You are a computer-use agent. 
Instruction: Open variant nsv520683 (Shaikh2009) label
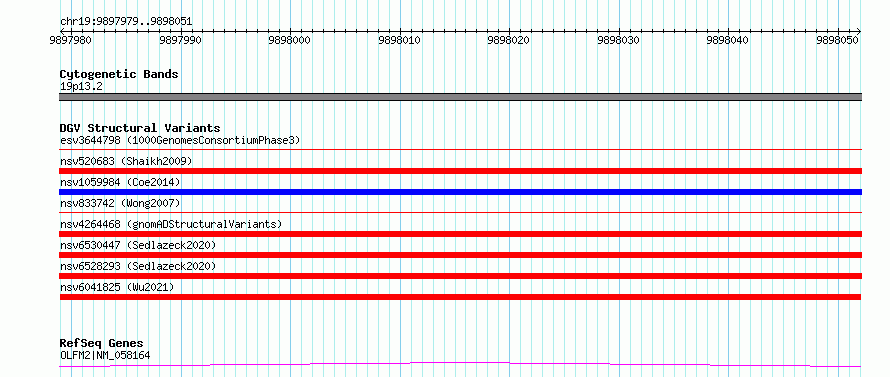coord(126,161)
